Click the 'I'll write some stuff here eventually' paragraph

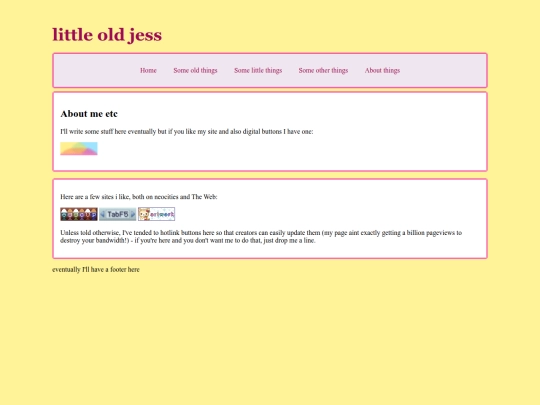click(x=187, y=132)
